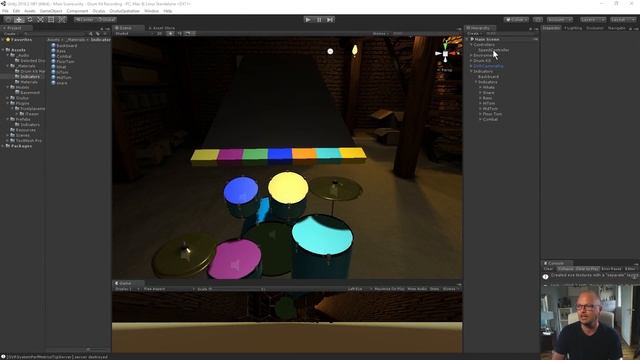Select the Scale tool in toolbar
Image resolution: width=640 pixels, height=360 pixels.
coord(40,20)
